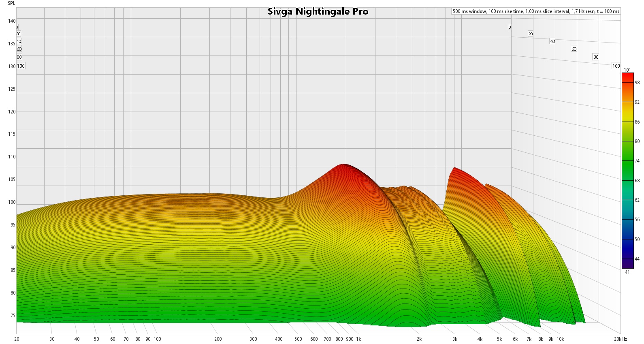The height and width of the screenshot is (344, 644).
Task: Click the 3k frequency label
Action: coord(455,339)
